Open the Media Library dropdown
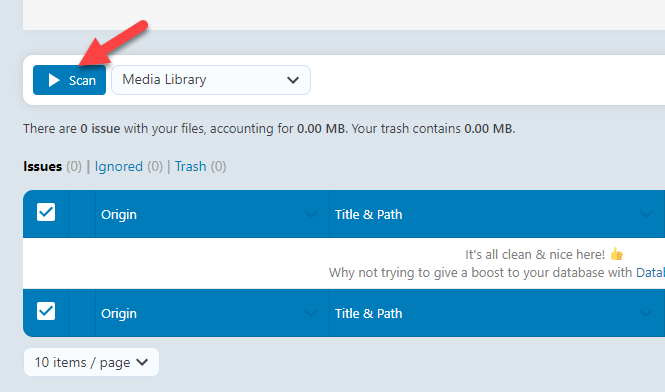 point(211,80)
